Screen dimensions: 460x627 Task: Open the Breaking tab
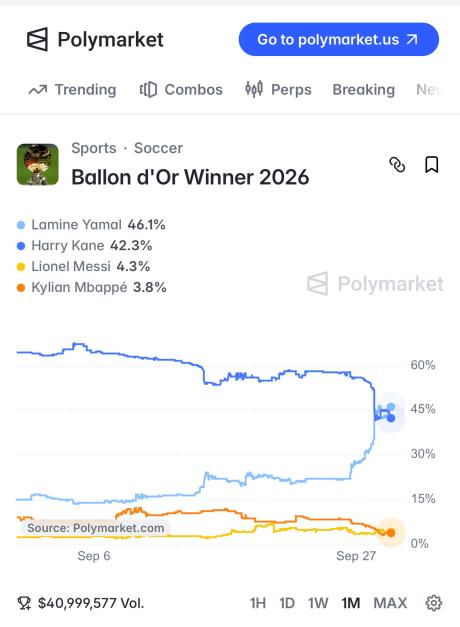point(364,90)
